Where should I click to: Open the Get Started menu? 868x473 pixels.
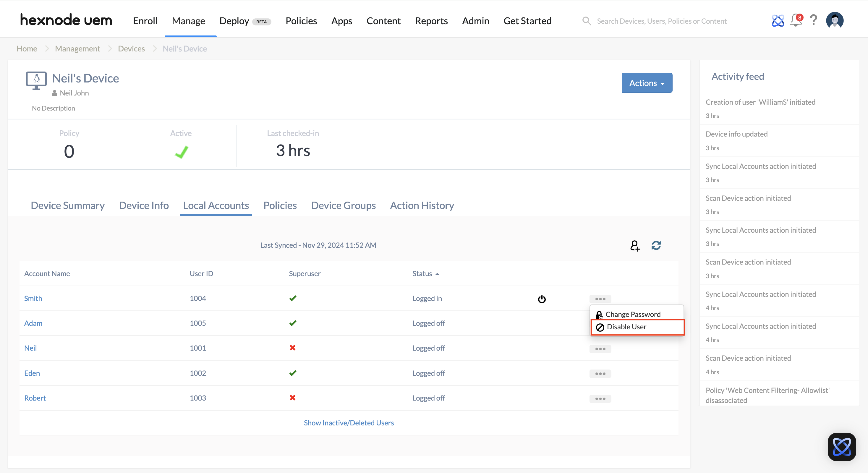coord(527,21)
